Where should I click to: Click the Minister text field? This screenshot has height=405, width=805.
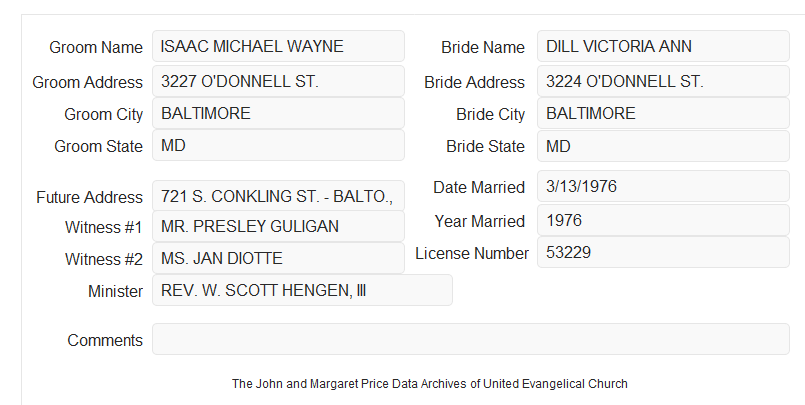302,290
